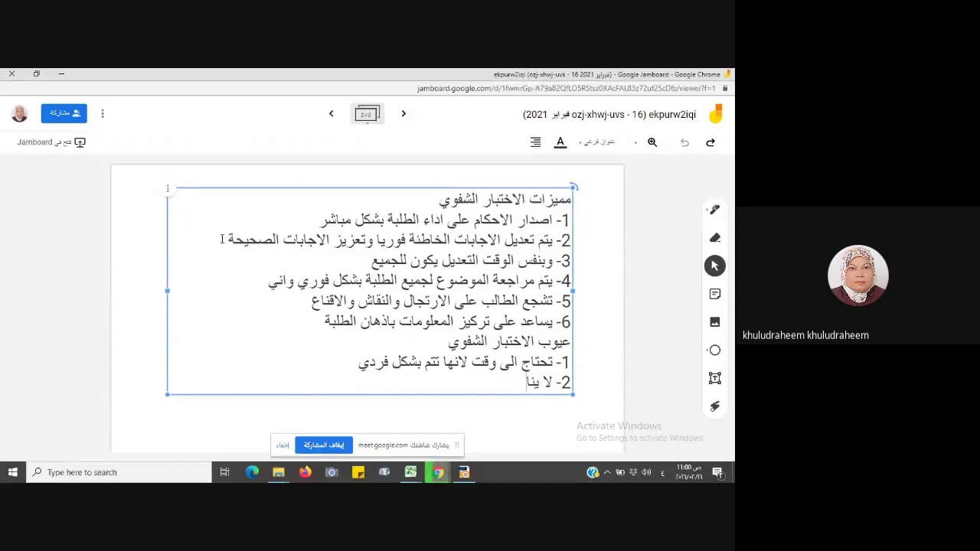Insert an image with the image tool
The width and height of the screenshot is (980, 551).
714,322
